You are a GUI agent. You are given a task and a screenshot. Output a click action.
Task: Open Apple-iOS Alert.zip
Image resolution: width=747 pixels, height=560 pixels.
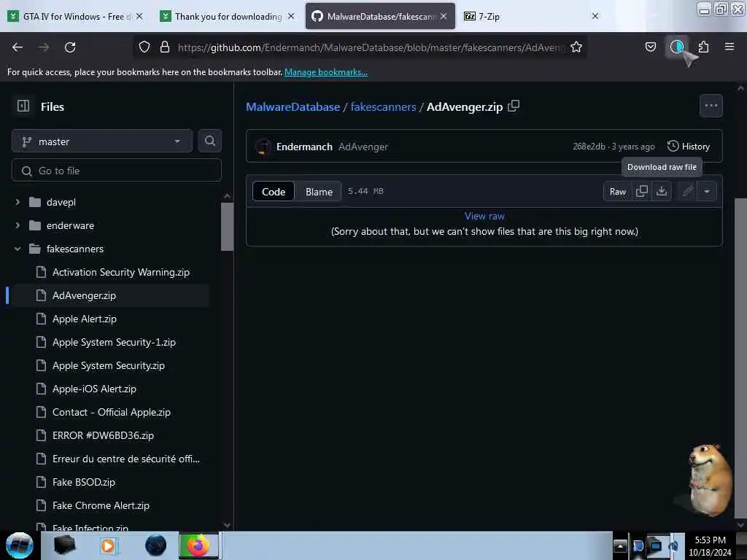[x=94, y=389]
